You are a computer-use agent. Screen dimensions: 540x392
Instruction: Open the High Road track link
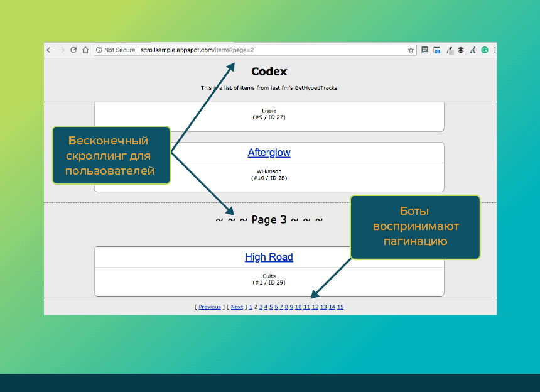coord(269,257)
